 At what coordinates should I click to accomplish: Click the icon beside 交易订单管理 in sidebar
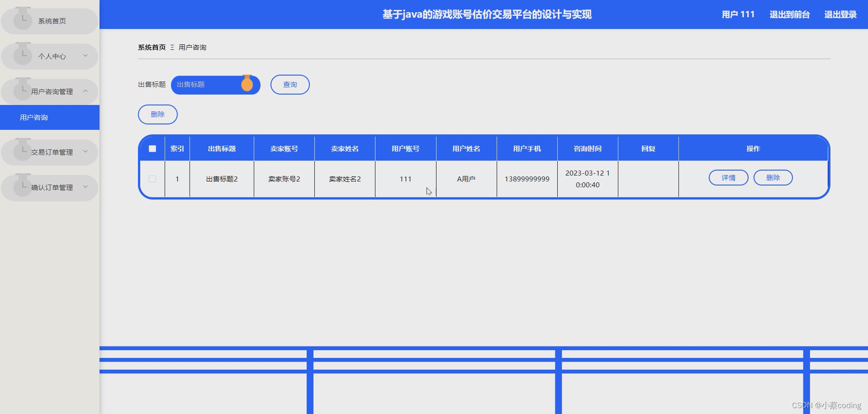(23, 150)
